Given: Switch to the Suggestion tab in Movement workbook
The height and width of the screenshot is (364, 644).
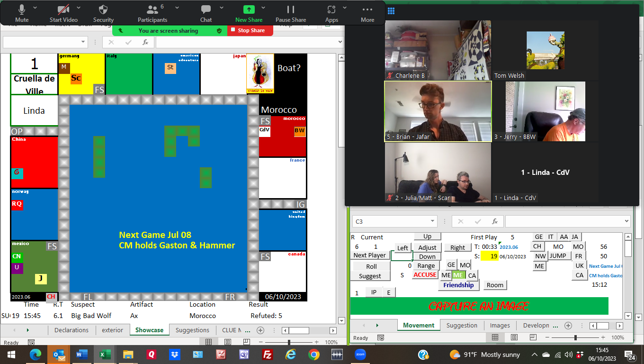Looking at the screenshot, I should click(462, 325).
